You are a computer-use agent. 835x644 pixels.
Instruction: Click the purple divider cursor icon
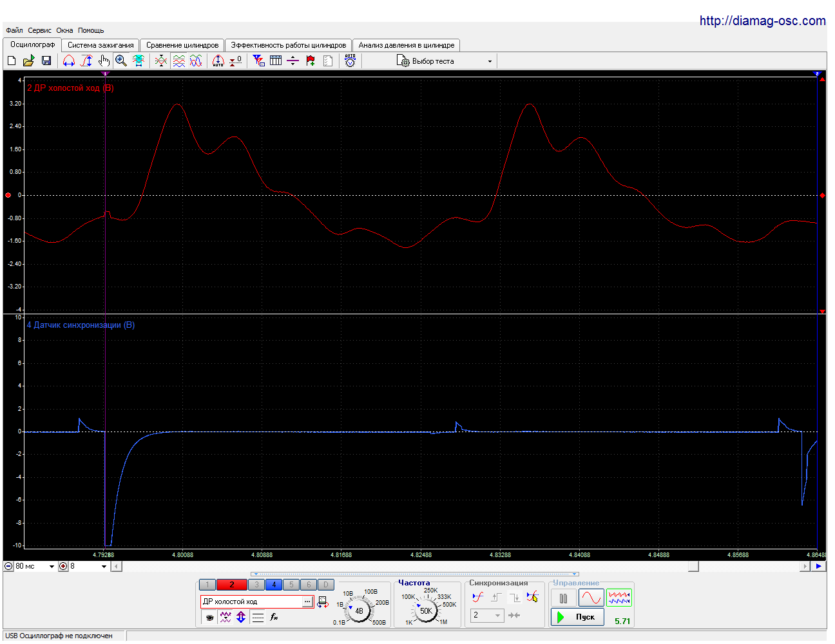(x=293, y=61)
